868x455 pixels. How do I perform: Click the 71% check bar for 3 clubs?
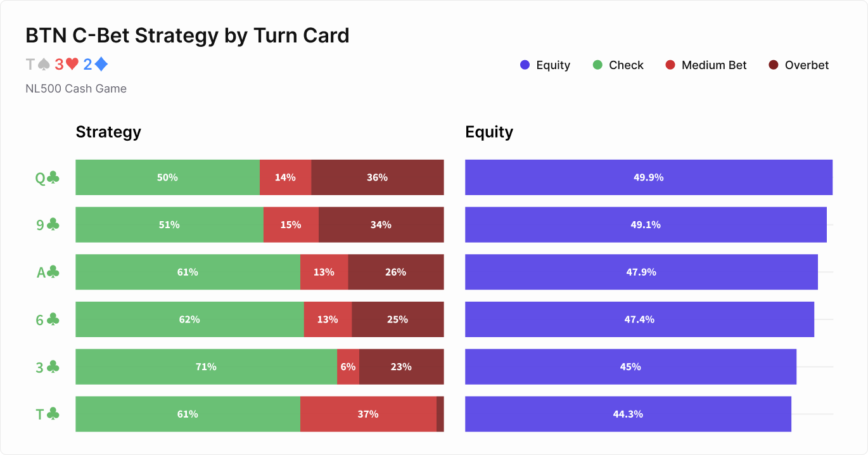pos(206,367)
